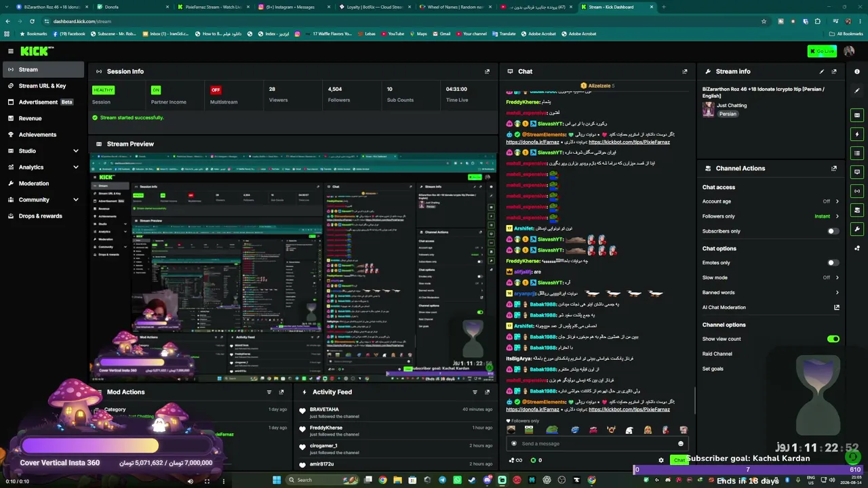Viewport: 868px width, 488px height.
Task: Open Steam from the taskbar
Action: [x=472, y=480]
